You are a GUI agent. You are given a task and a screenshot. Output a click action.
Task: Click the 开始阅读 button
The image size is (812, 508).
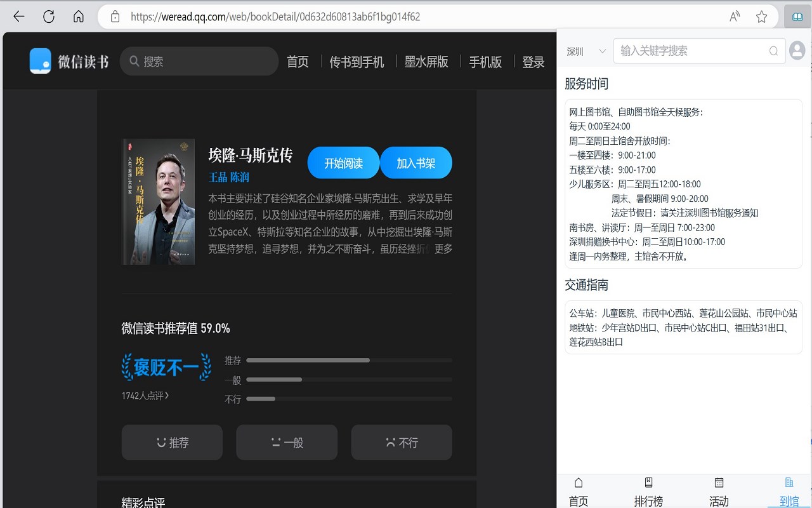click(x=343, y=163)
